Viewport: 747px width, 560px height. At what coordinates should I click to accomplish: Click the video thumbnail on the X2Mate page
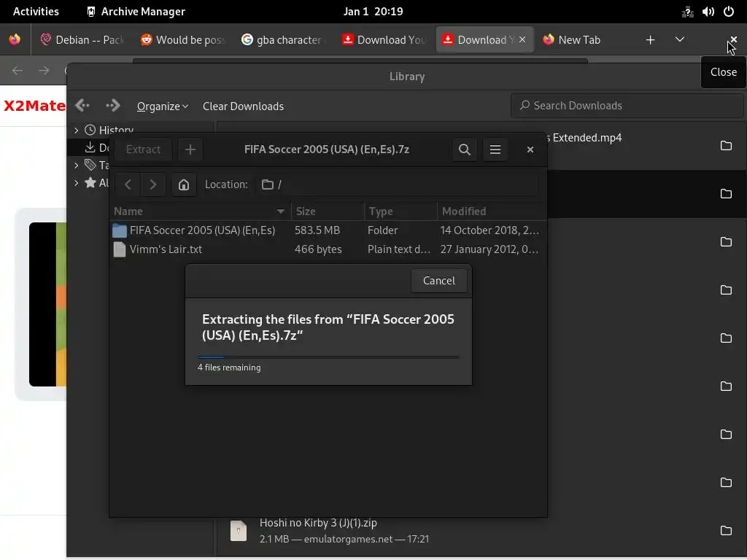pos(47,304)
